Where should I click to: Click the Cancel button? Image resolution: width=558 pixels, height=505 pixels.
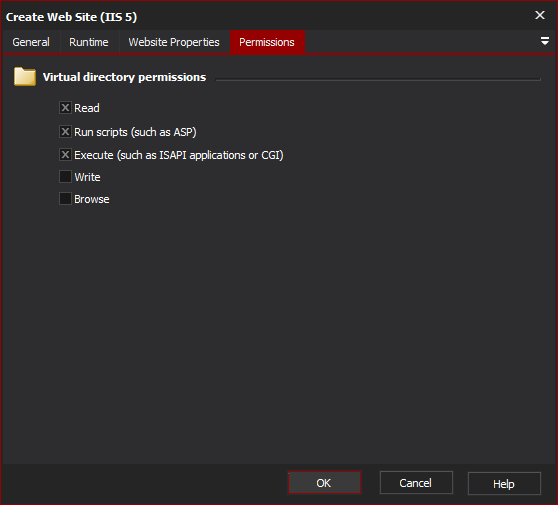(x=416, y=483)
